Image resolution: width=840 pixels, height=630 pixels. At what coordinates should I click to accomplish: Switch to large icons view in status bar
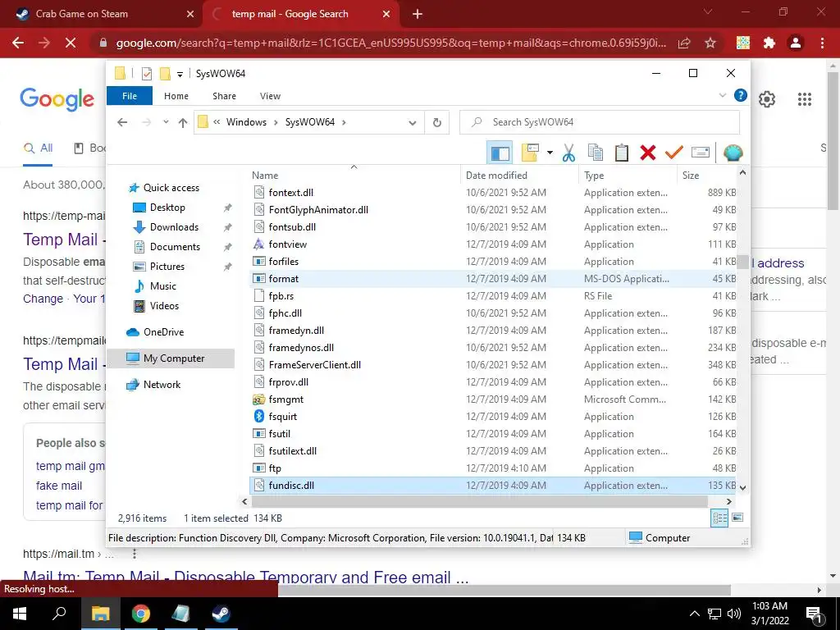pos(737,518)
